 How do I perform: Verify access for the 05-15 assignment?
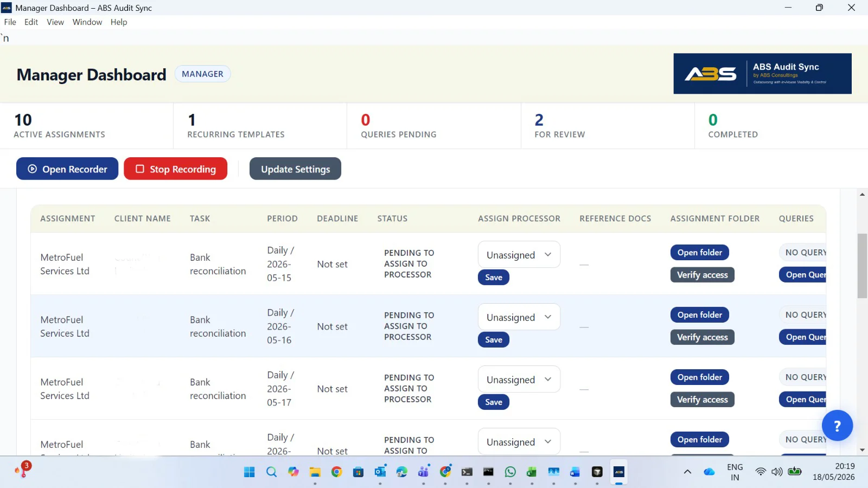(x=703, y=275)
